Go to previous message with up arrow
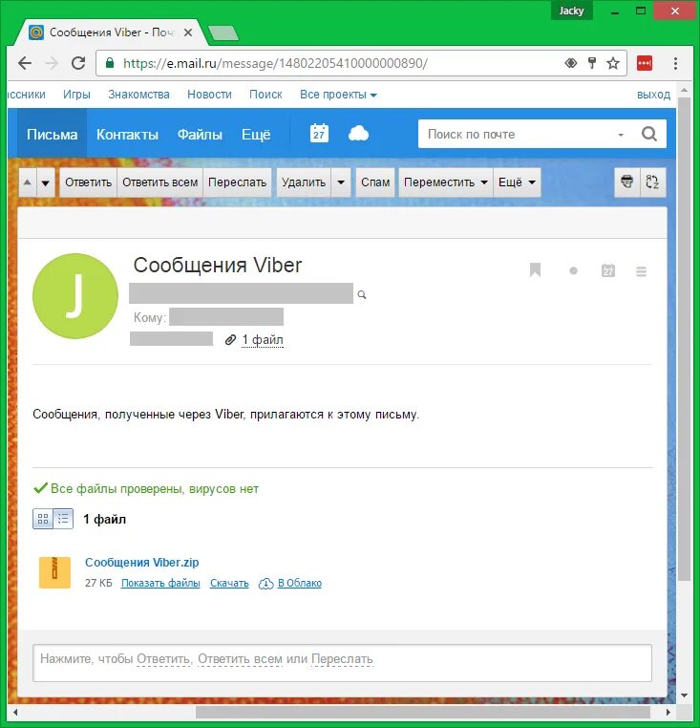The height and width of the screenshot is (728, 700). pyautogui.click(x=28, y=182)
